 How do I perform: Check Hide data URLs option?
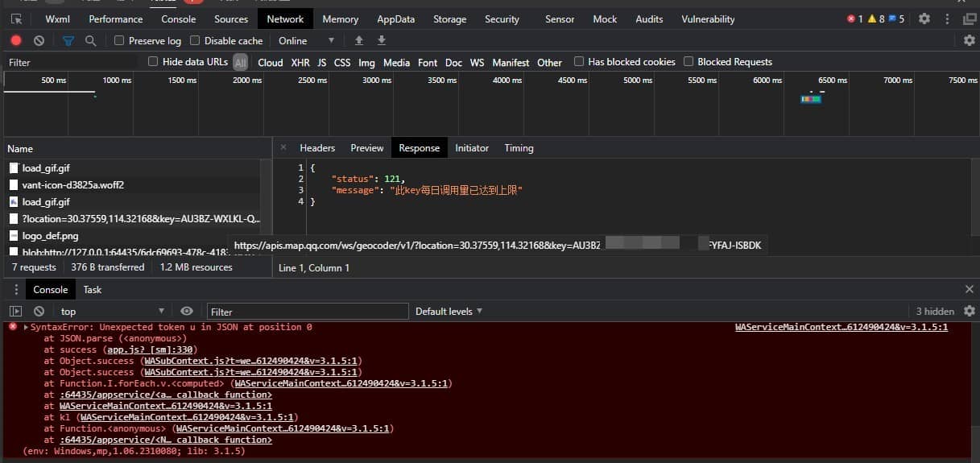(x=153, y=62)
